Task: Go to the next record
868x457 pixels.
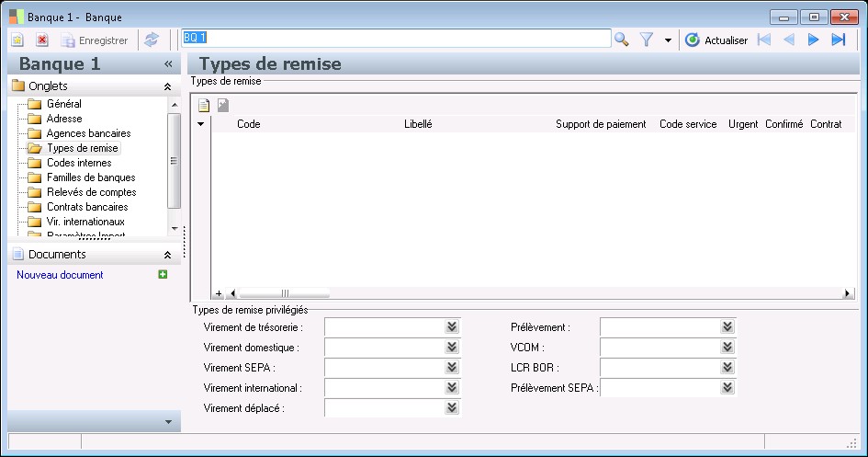Action: pos(813,40)
